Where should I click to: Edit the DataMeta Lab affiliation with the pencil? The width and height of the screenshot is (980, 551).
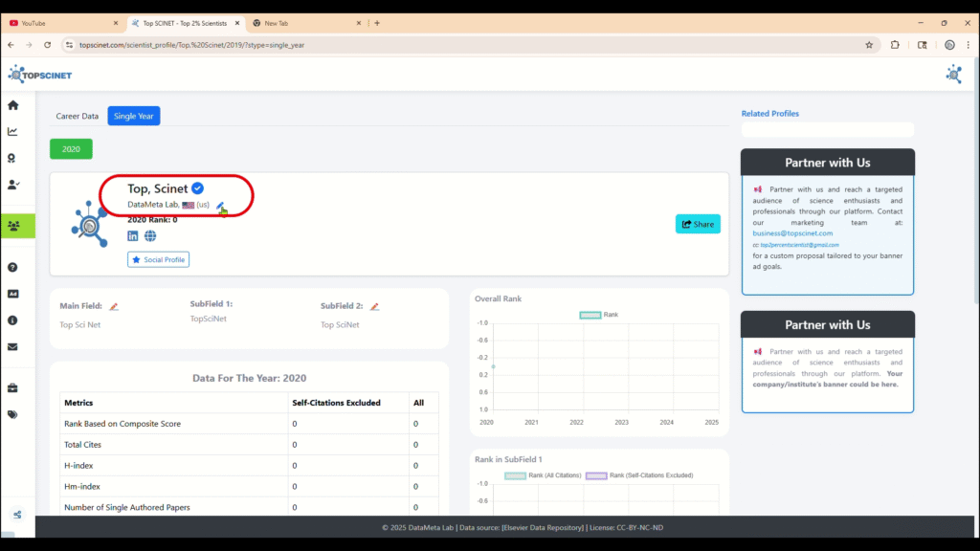(x=220, y=205)
